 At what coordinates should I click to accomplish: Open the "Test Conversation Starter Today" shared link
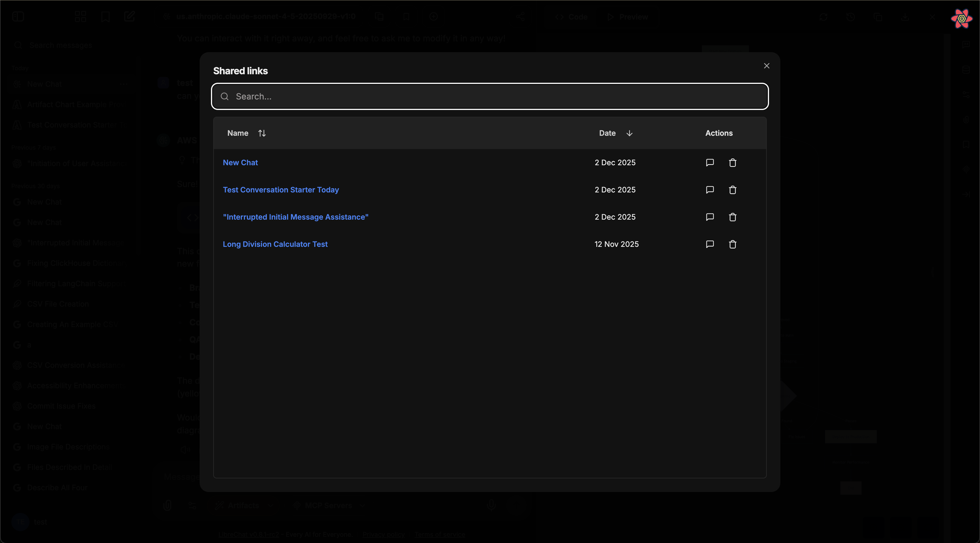[281, 189]
